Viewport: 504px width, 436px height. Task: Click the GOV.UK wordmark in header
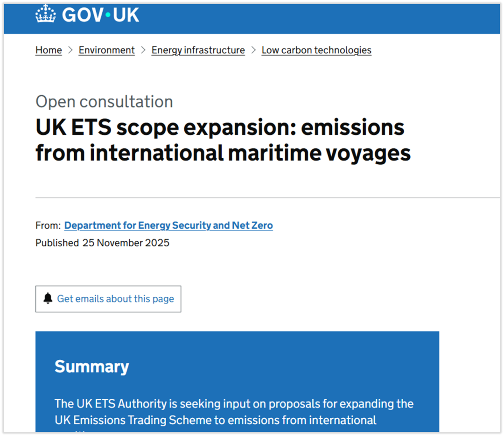[100, 15]
